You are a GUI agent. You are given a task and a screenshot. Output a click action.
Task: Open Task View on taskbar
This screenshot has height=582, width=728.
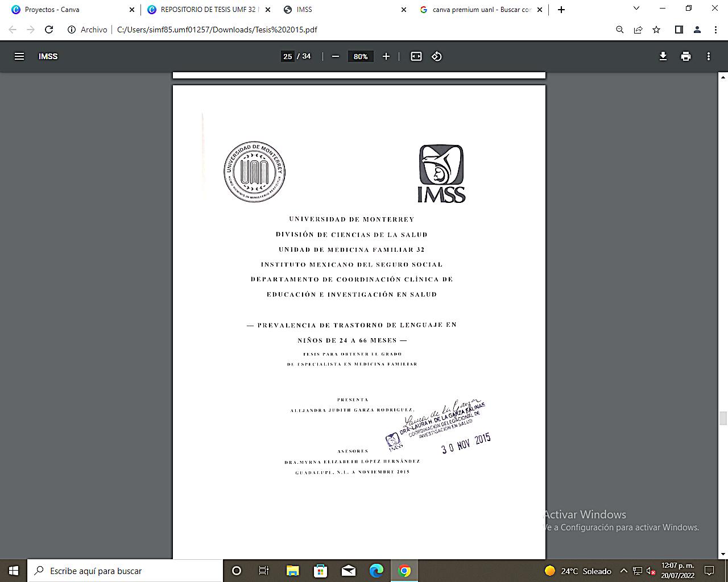(x=264, y=571)
